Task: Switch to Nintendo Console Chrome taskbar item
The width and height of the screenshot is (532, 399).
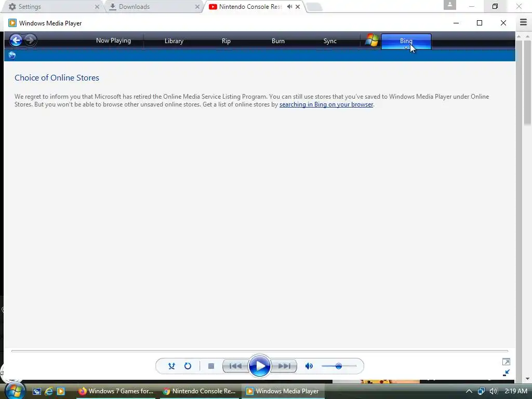Action: [x=199, y=391]
